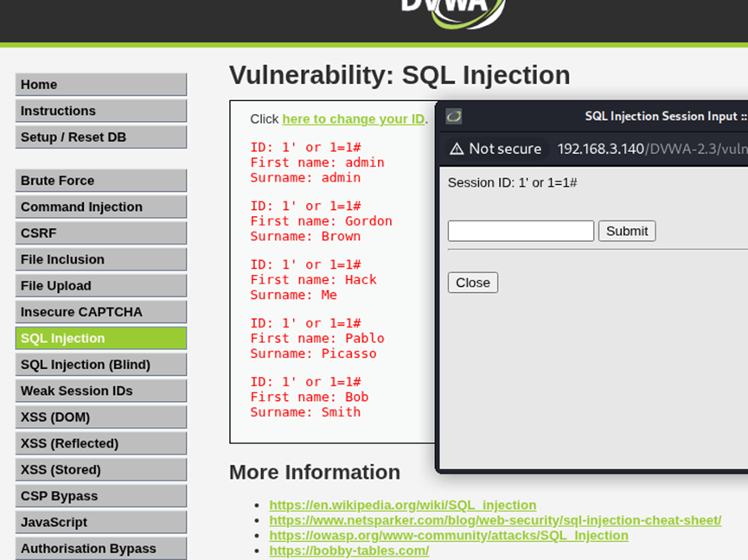Image resolution: width=748 pixels, height=560 pixels.
Task: Click the popup window's browser icon
Action: tap(454, 117)
